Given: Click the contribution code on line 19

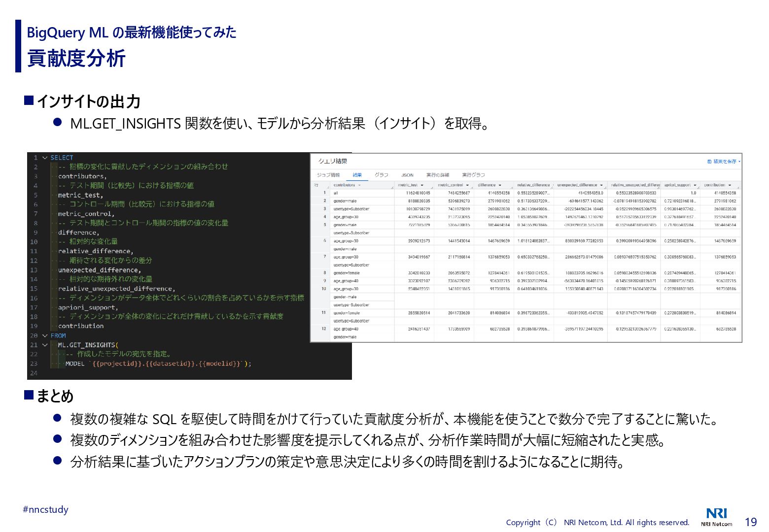Looking at the screenshot, I should tap(81, 326).
